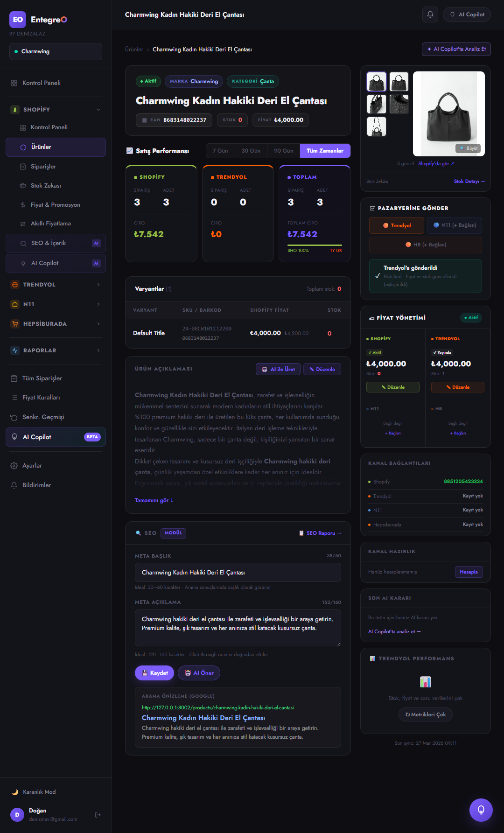Click the Fiyat & Promosyon dollar icon
The width and height of the screenshot is (504, 833).
pyautogui.click(x=23, y=205)
